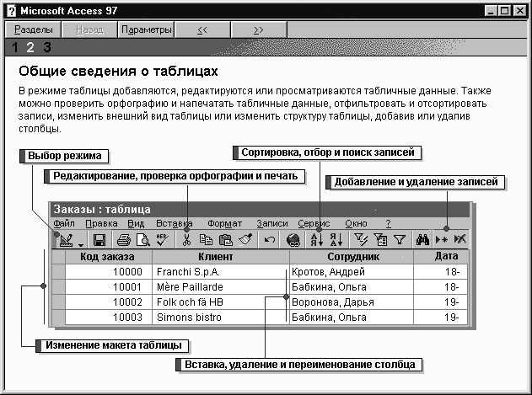Image resolution: width=532 pixels, height=395 pixels.
Task: Click the cell Simons bistro
Action: [x=221, y=318]
